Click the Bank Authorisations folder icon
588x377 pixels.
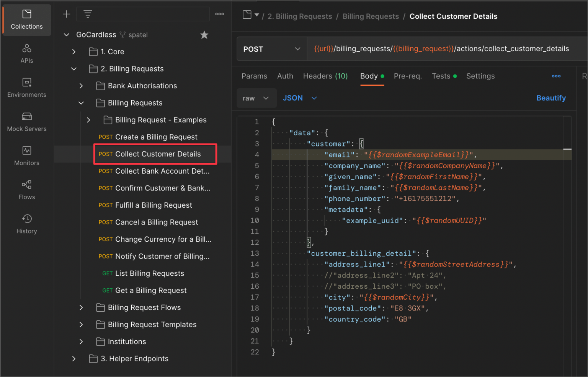[101, 86]
